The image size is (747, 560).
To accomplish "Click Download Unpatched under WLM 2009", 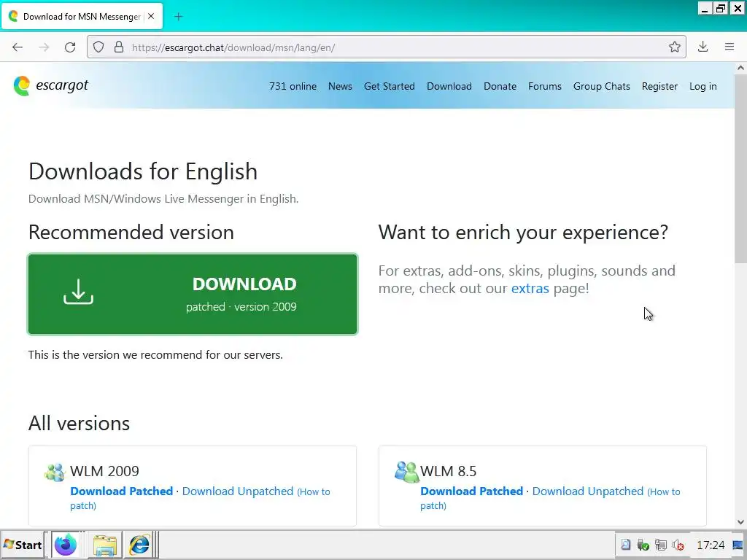I will pyautogui.click(x=238, y=491).
